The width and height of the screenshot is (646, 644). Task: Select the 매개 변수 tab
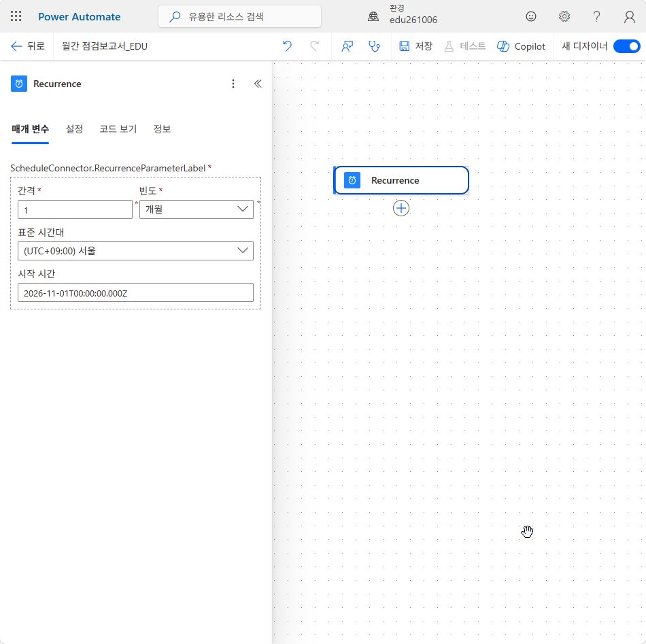pos(30,129)
